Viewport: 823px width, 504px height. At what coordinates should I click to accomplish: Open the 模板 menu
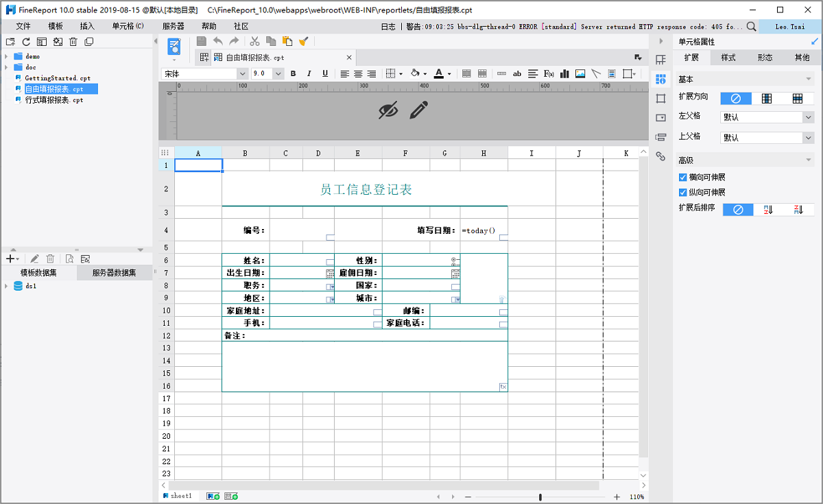pyautogui.click(x=56, y=26)
